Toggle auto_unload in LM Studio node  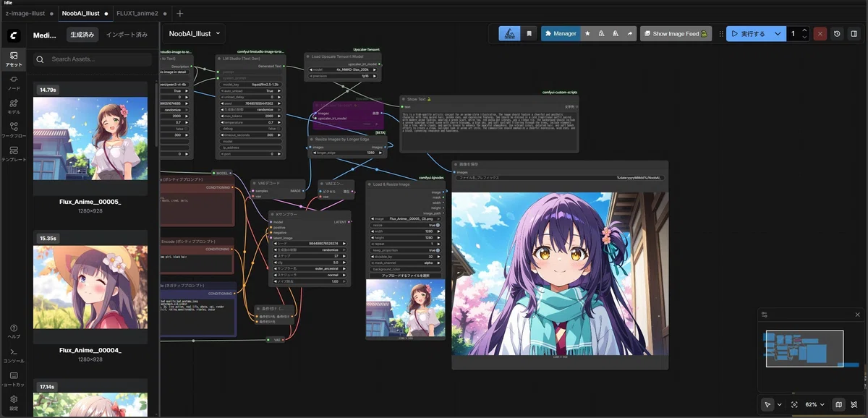252,91
